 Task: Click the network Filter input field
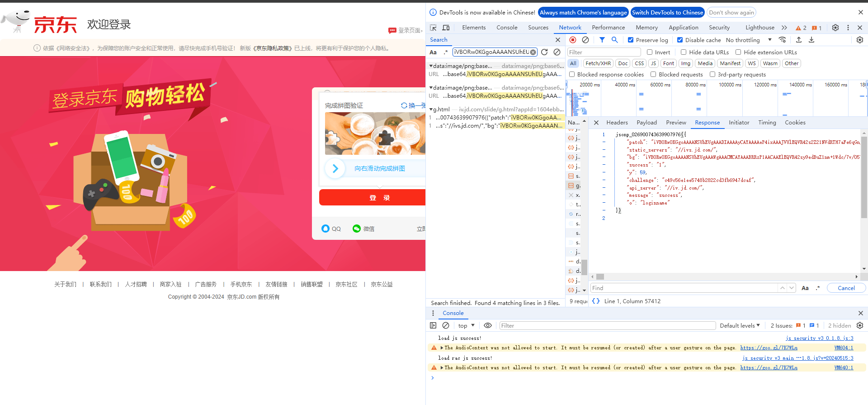604,52
